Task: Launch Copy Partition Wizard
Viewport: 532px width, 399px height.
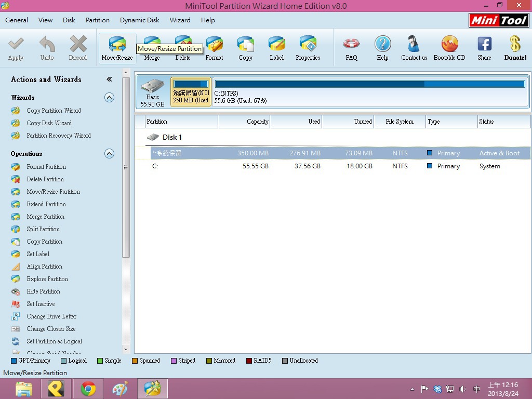Action: coord(54,111)
